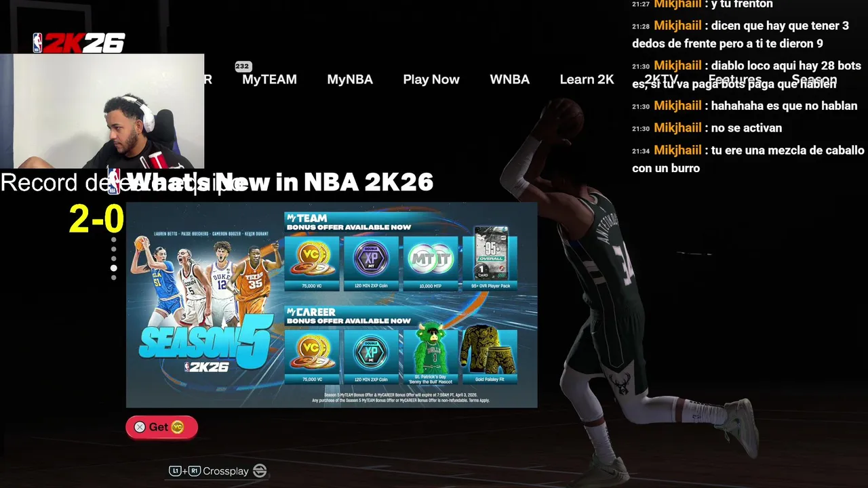The image size is (868, 488).
Task: Click the 232 notification badge above MyTEAM
Action: (x=243, y=66)
